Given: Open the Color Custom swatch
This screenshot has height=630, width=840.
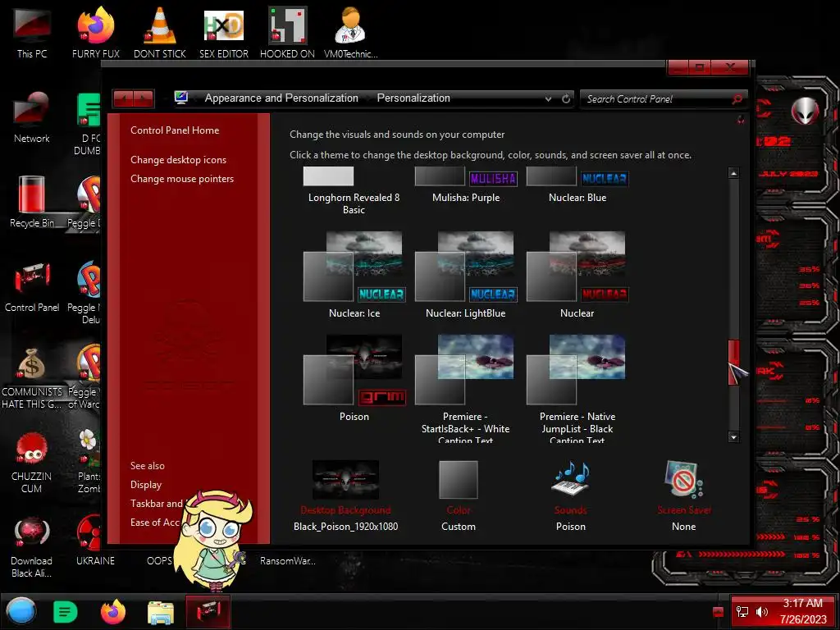Looking at the screenshot, I should pos(458,495).
